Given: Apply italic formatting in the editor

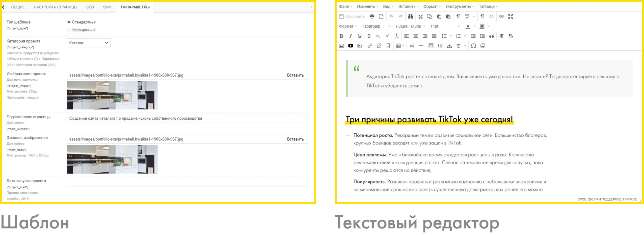Looking at the screenshot, I should [351, 36].
